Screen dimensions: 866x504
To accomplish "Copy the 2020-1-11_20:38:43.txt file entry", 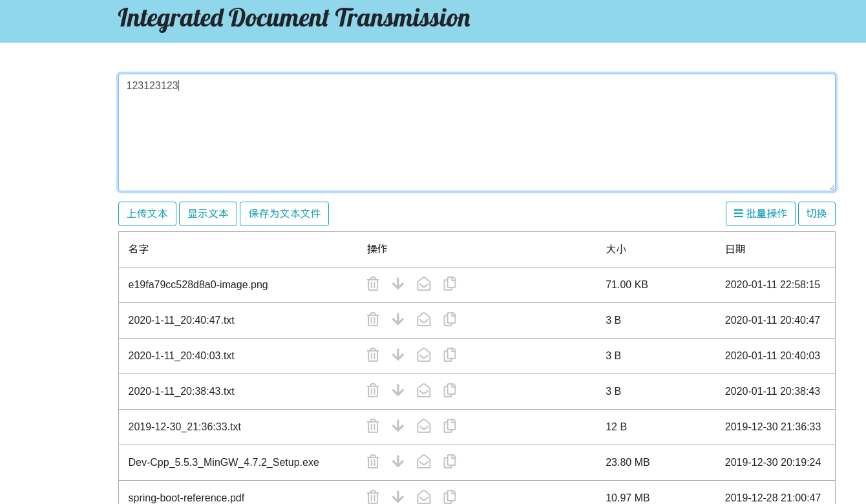I will [x=450, y=390].
